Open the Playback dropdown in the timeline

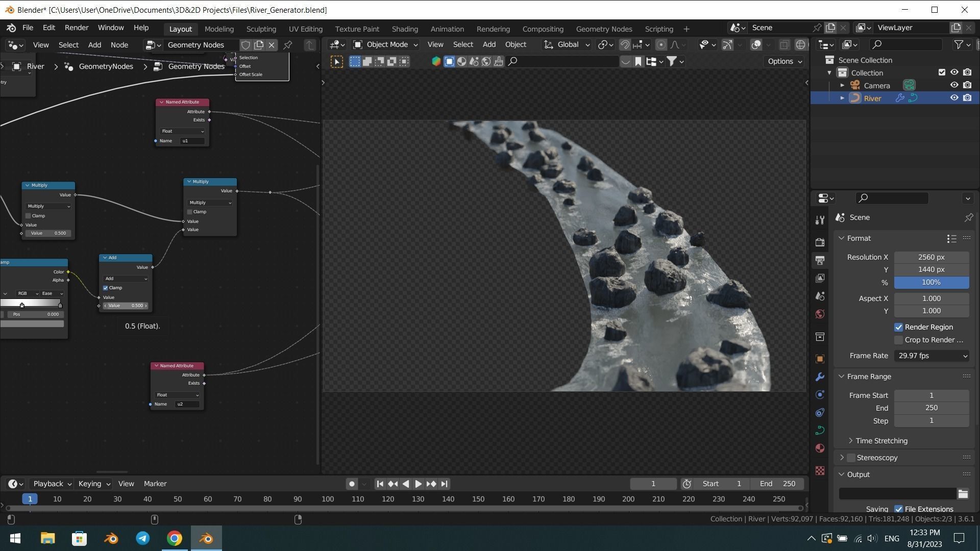pos(52,484)
